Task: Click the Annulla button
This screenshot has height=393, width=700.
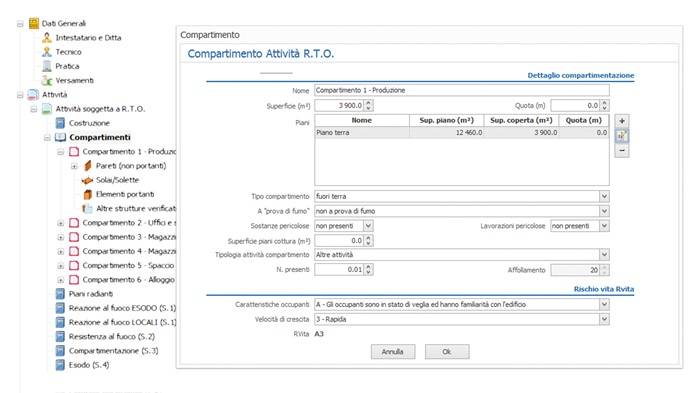Action: [393, 351]
